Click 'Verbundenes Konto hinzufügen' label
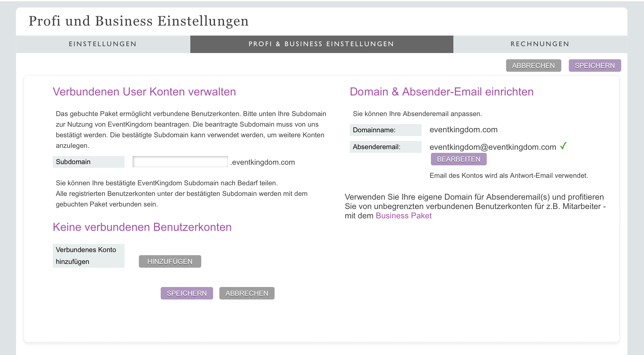644x355 pixels. [x=89, y=256]
